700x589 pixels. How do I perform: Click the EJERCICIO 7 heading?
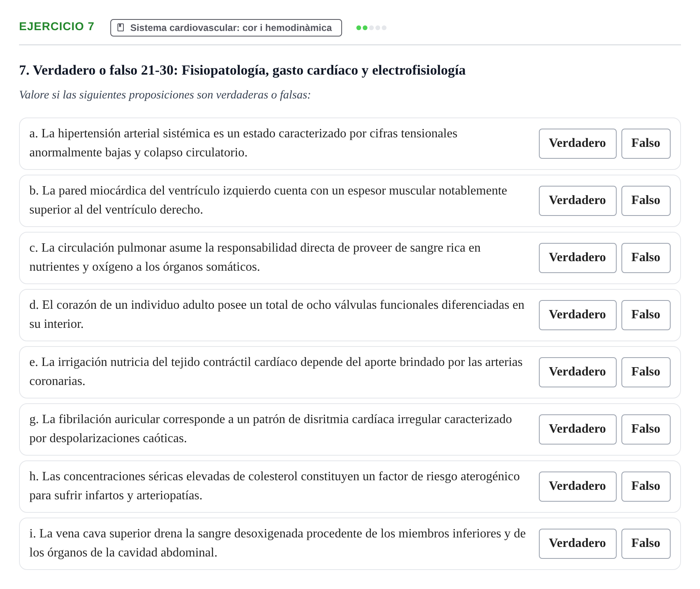click(57, 27)
